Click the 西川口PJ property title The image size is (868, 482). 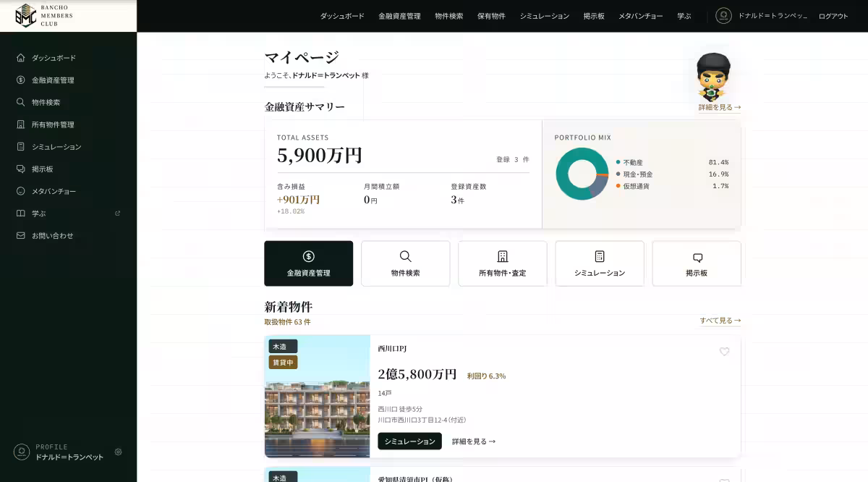393,349
